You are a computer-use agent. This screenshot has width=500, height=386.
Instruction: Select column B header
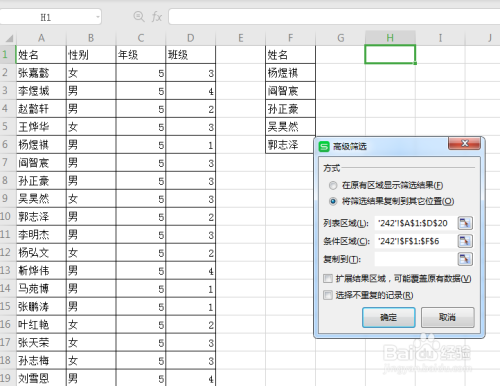click(x=91, y=38)
